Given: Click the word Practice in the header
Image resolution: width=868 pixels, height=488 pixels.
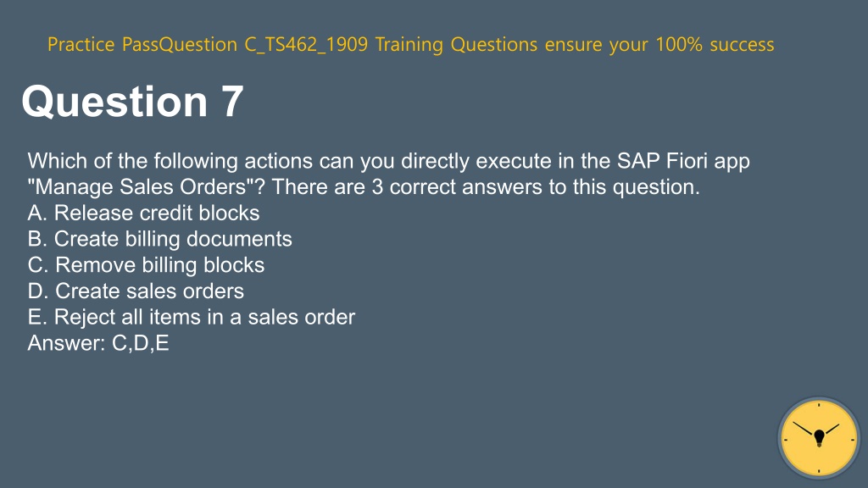Looking at the screenshot, I should [x=81, y=44].
